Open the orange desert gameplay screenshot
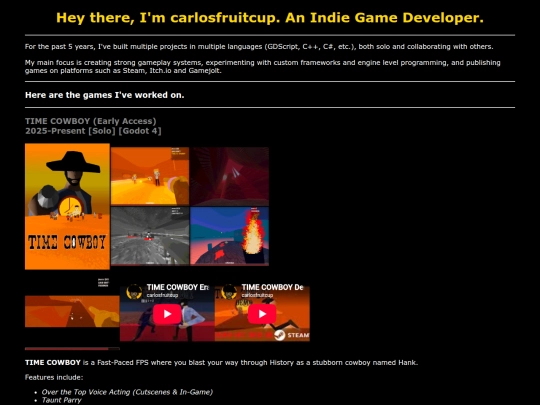Image resolution: width=540 pixels, height=405 pixels. click(150, 176)
